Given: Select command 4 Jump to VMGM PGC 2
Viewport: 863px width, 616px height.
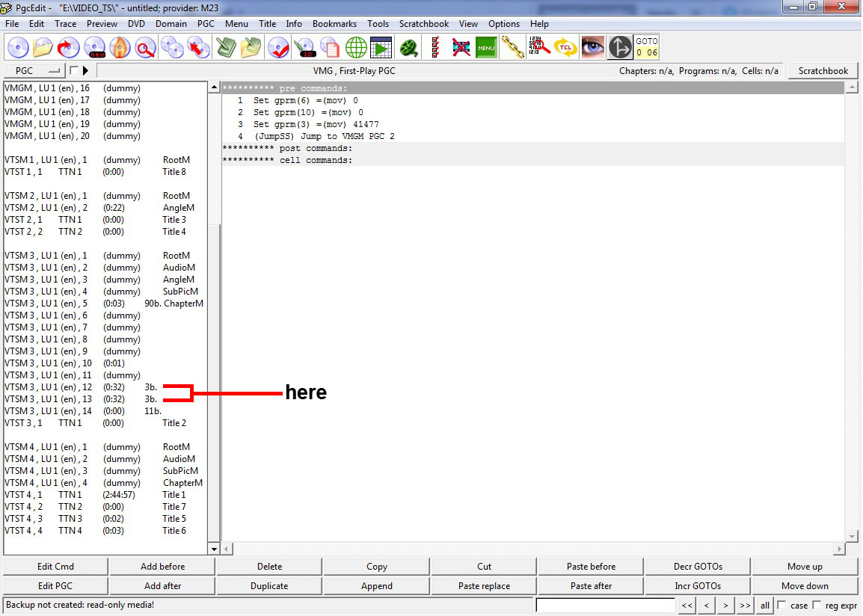Looking at the screenshot, I should (532, 136).
